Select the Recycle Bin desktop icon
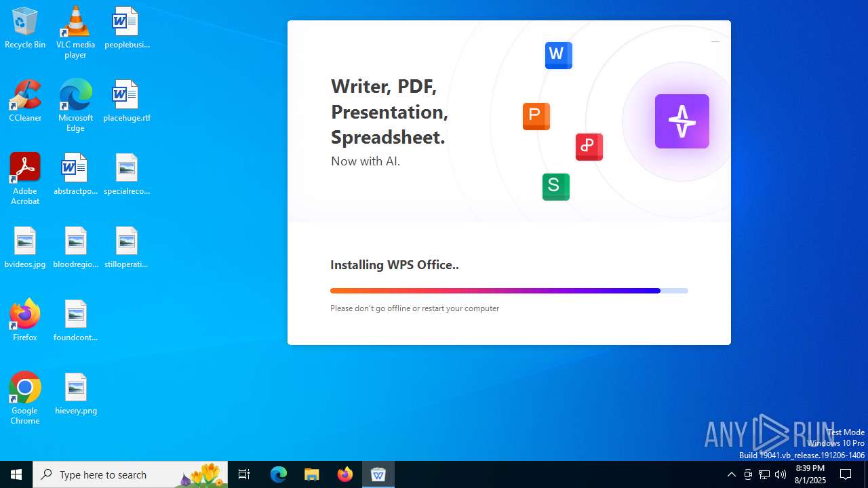The height and width of the screenshot is (488, 868). (25, 28)
